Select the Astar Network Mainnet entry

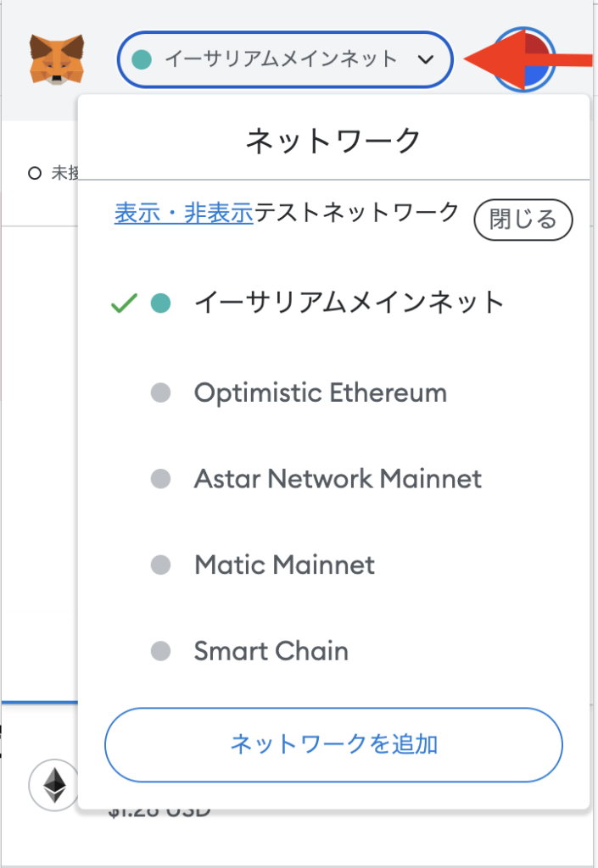337,478
